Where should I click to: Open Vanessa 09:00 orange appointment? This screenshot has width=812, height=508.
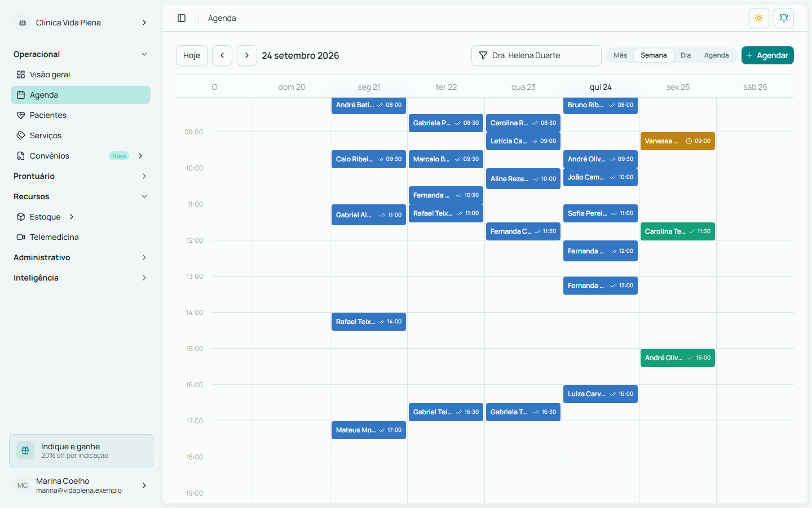[x=678, y=141]
